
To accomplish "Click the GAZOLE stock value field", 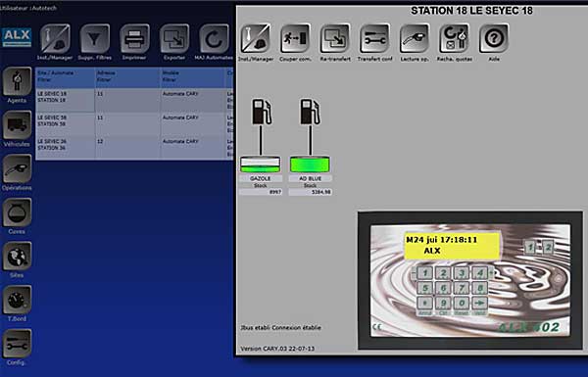I will click(x=261, y=192).
